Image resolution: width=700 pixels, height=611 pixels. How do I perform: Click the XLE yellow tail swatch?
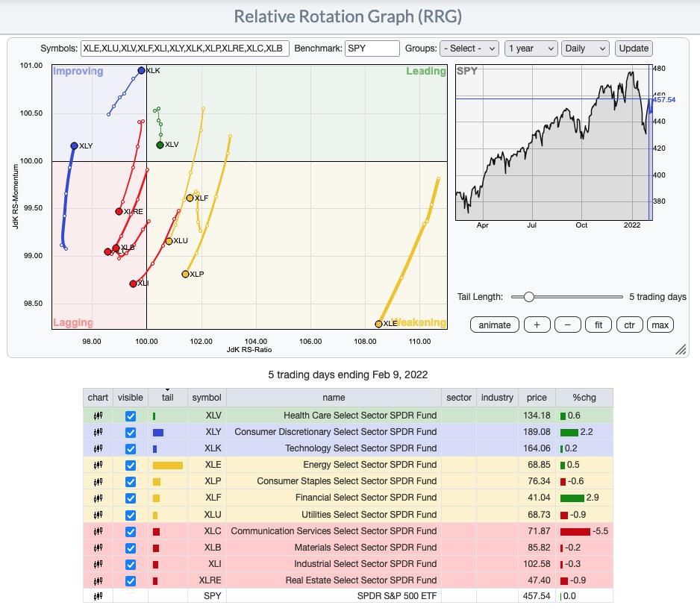click(168, 466)
